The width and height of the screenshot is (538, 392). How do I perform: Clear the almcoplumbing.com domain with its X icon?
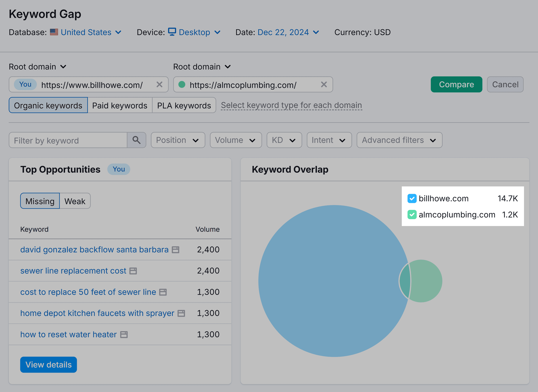click(324, 84)
